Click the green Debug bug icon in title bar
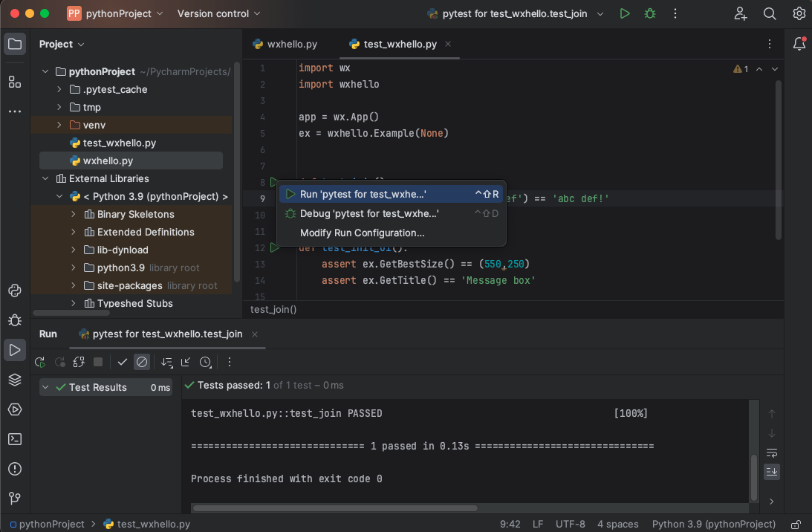Viewport: 812px width, 532px height. point(650,13)
